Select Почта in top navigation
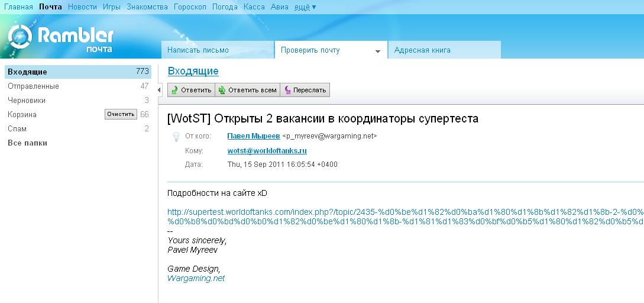The width and height of the screenshot is (644, 303). pos(50,7)
